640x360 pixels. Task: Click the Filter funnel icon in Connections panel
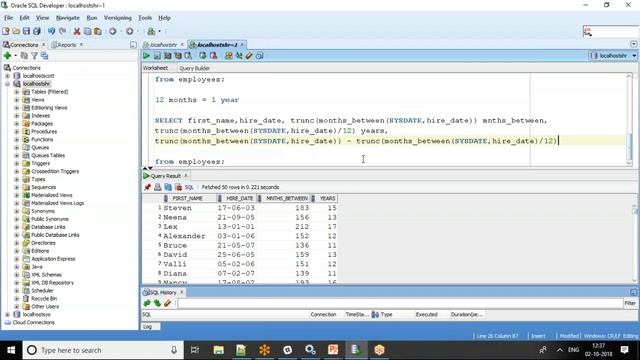click(x=35, y=56)
